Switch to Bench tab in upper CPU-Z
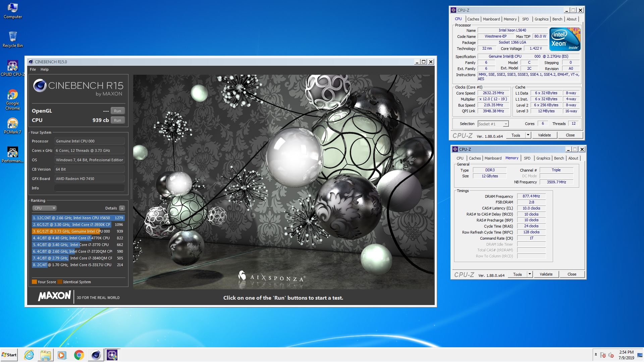Viewport: 644px width, 362px height. (x=557, y=19)
